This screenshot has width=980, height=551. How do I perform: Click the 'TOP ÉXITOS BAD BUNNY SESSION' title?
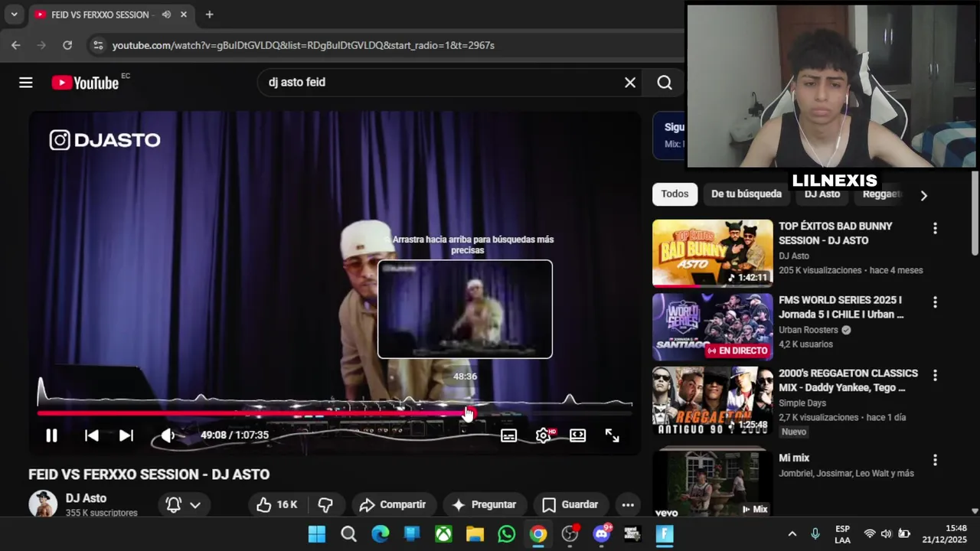tap(835, 233)
